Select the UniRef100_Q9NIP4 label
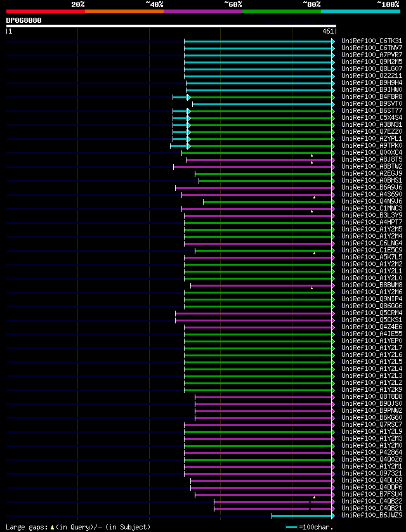Screen dimensions: 406x532 tap(372, 299)
